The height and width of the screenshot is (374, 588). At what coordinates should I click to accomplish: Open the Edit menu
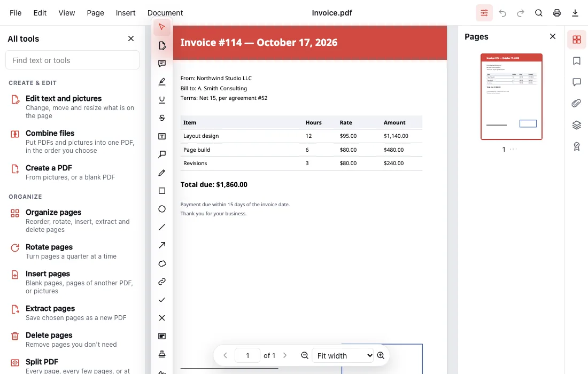click(x=40, y=13)
